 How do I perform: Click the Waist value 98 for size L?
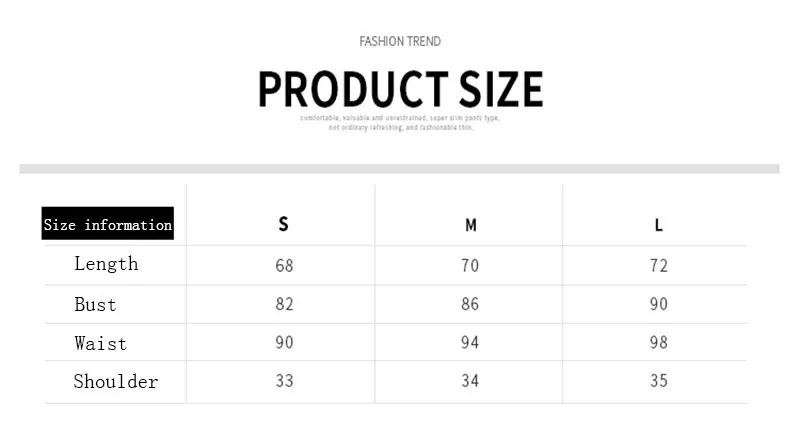click(659, 342)
